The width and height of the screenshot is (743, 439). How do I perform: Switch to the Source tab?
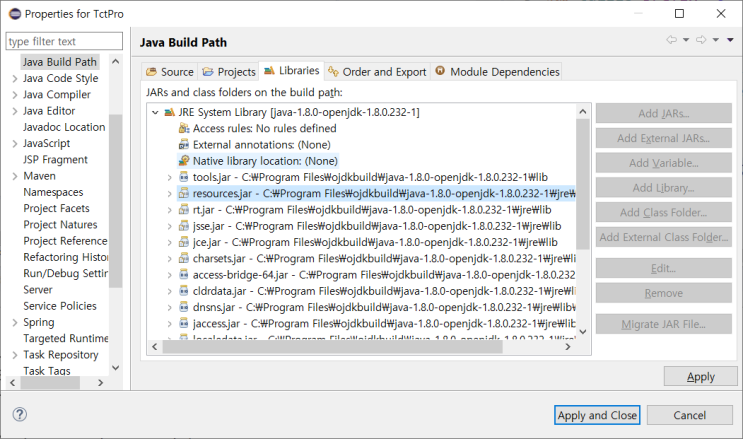coord(169,72)
